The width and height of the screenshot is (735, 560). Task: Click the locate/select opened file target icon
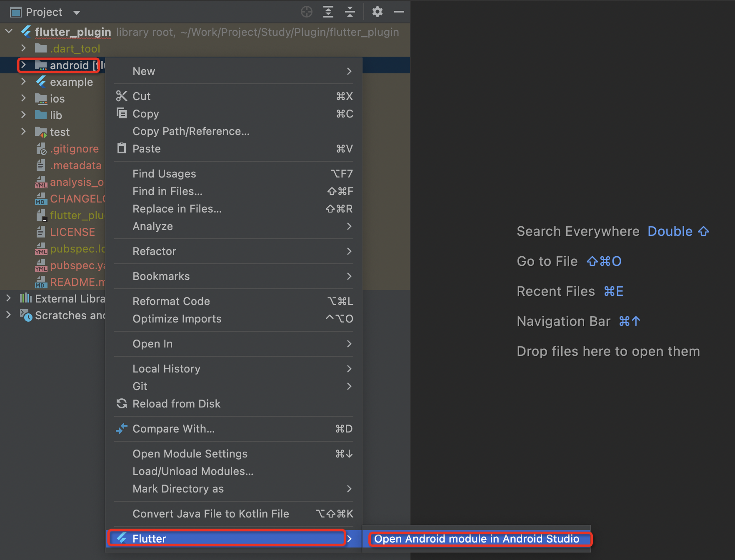point(307,12)
